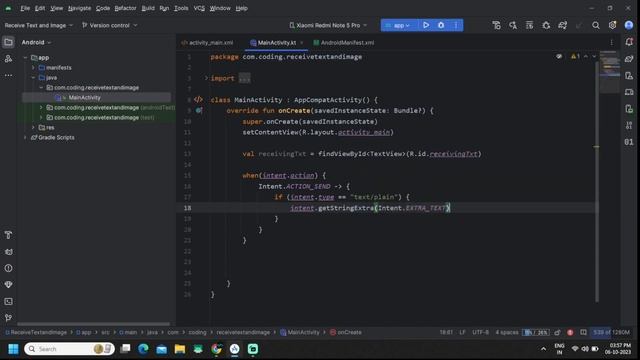Image resolution: width=640 pixels, height=360 pixels.
Task: Open more run actions menu
Action: tap(456, 25)
